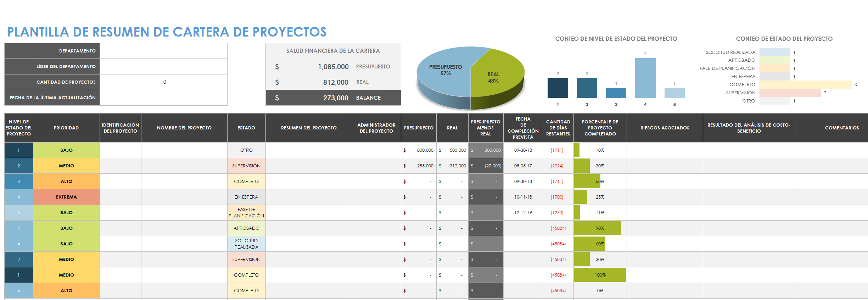The height and width of the screenshot is (300, 868).
Task: Click the date 05-05-17
Action: 523,166
